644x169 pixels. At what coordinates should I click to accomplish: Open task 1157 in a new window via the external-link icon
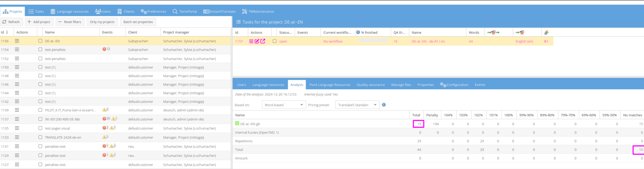[x=262, y=41]
